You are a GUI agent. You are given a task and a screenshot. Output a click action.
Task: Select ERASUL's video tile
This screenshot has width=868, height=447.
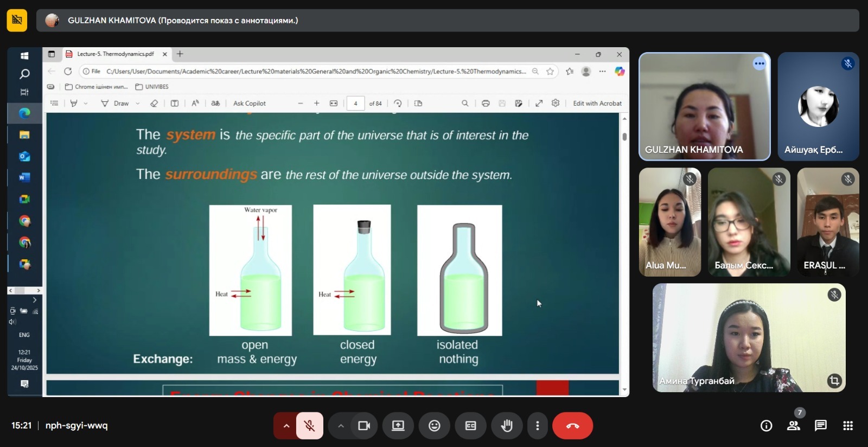(827, 222)
